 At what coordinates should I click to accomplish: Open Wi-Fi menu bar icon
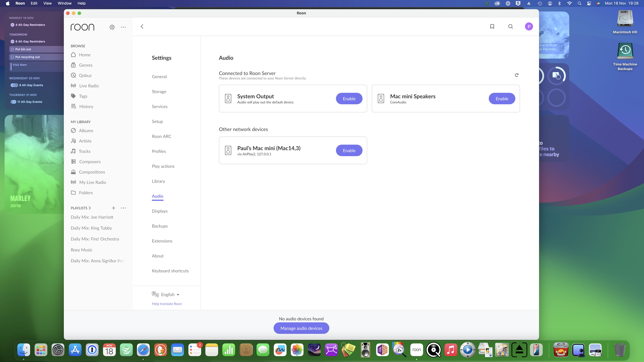tap(570, 3)
